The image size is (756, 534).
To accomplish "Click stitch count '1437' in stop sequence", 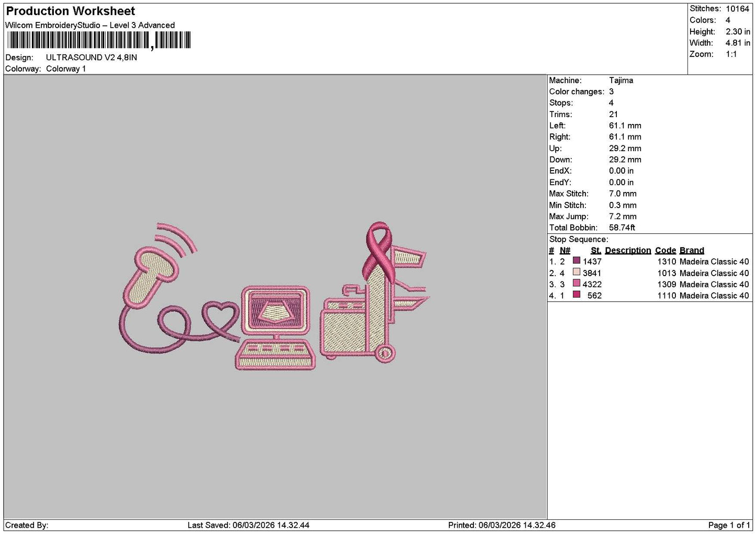I will (x=592, y=262).
